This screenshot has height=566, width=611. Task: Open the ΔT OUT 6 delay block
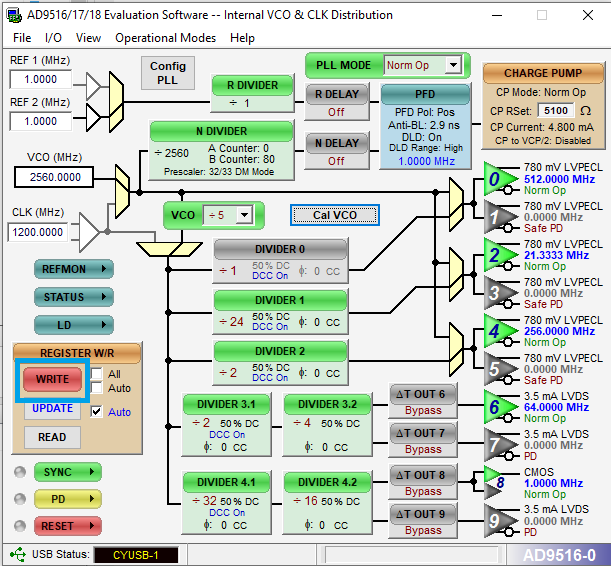pos(423,401)
